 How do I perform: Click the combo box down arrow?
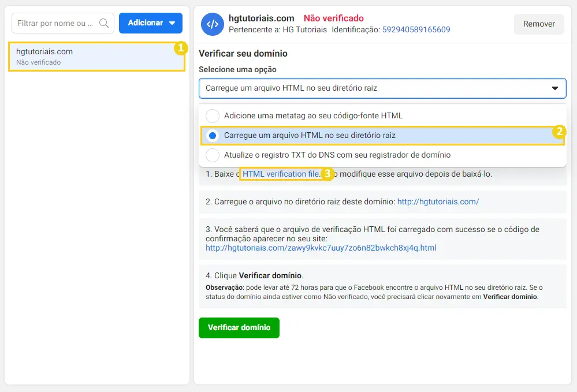(555, 88)
